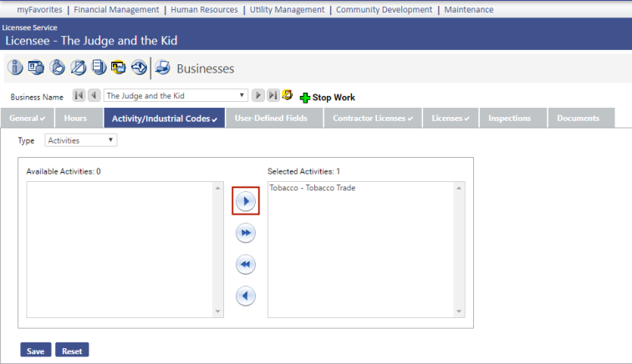Click the Save button
Image resolution: width=632 pixels, height=364 pixels.
[36, 351]
